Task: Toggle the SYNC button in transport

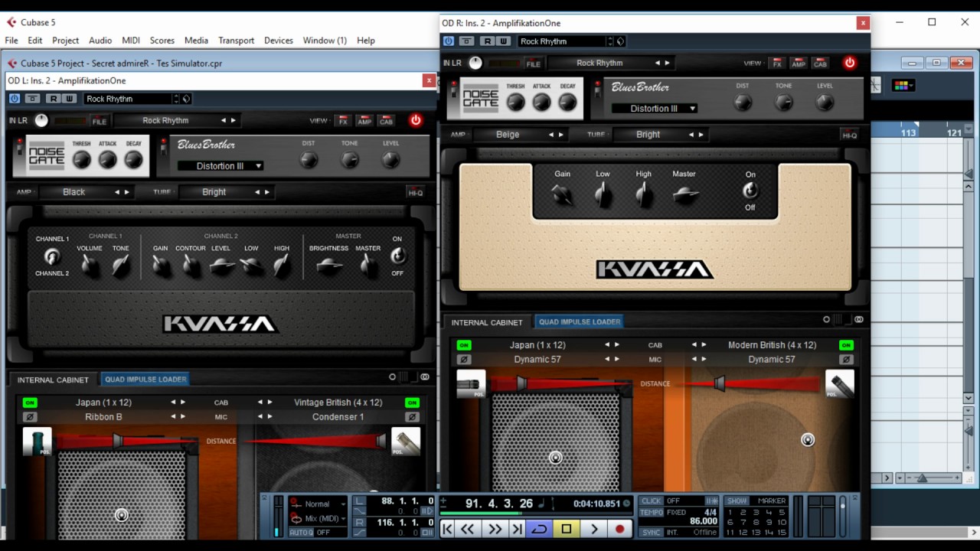Action: point(652,533)
